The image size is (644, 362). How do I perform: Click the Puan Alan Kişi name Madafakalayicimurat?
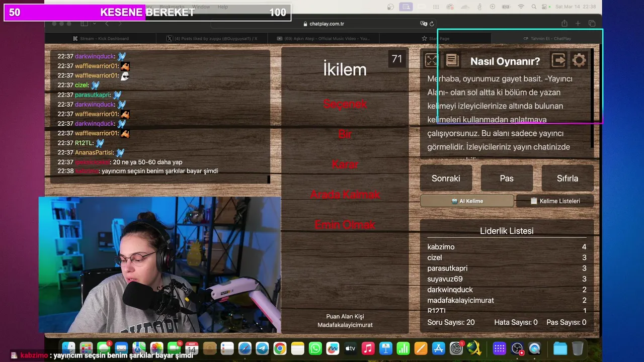345,325
